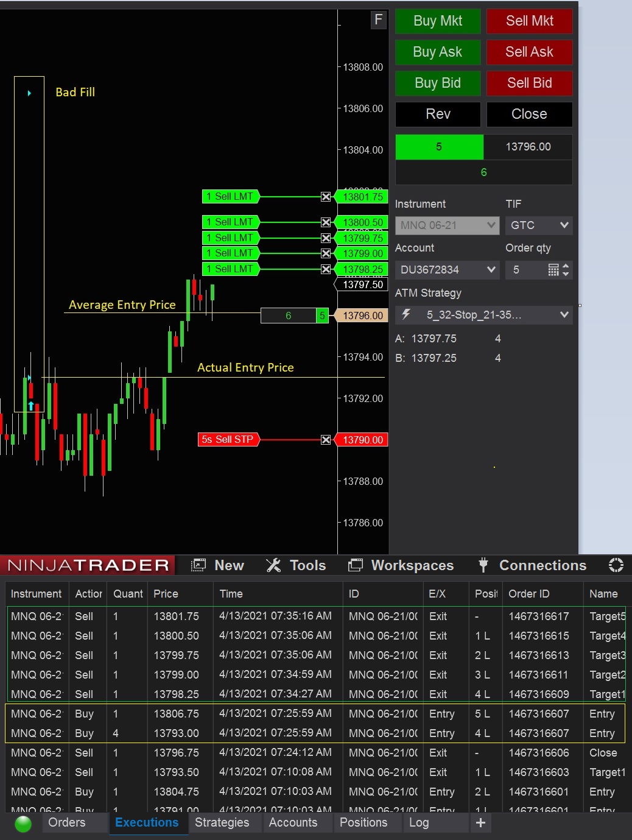Viewport: 632px width, 840px height.
Task: Cancel the 13801.75 Sell LMT order
Action: (326, 197)
